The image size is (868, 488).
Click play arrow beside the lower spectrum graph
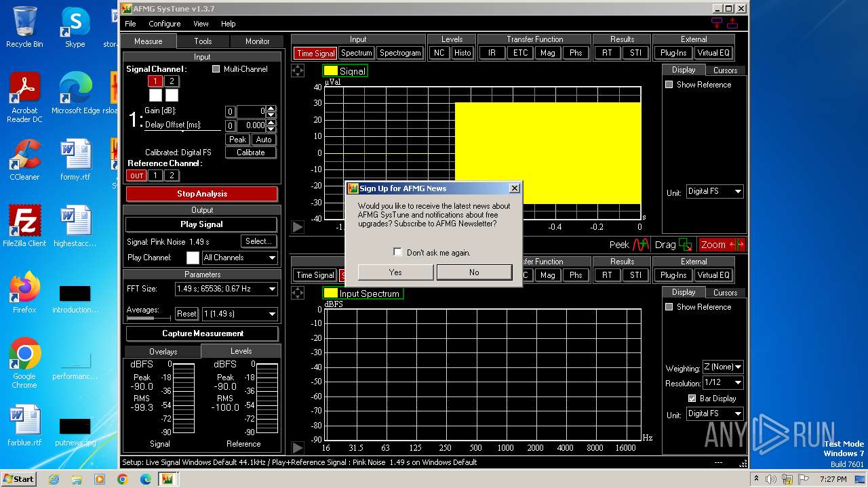(298, 447)
